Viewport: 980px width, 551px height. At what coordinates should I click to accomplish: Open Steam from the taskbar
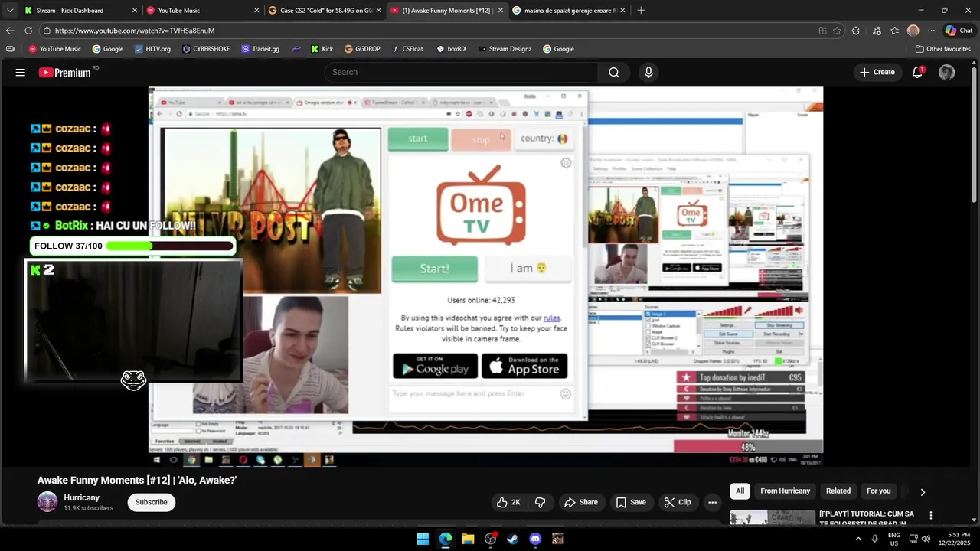pyautogui.click(x=513, y=539)
